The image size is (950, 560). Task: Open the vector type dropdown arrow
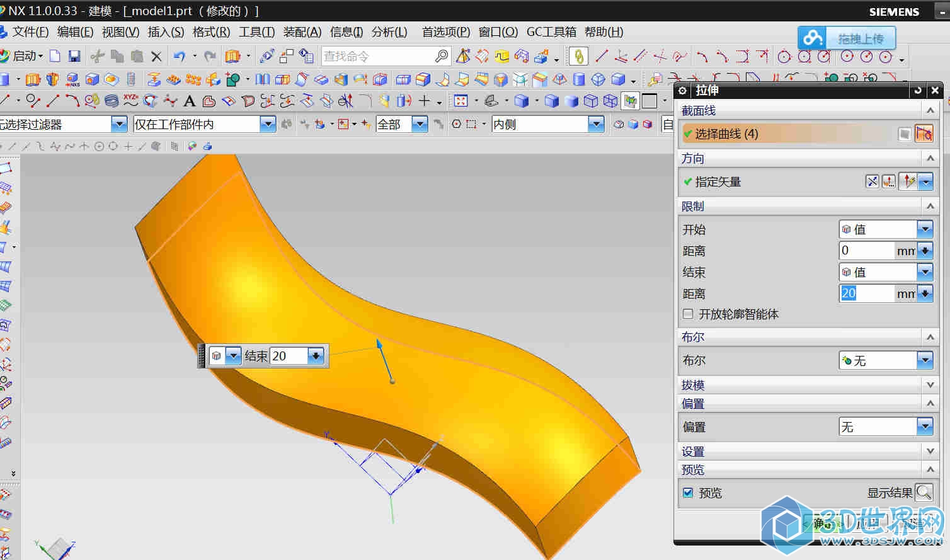pyautogui.click(x=925, y=181)
